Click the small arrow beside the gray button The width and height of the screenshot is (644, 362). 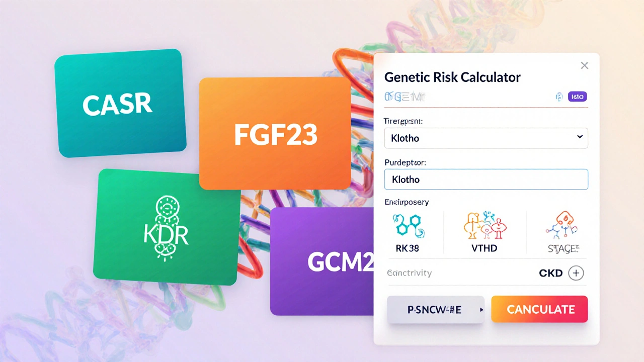pyautogui.click(x=481, y=310)
